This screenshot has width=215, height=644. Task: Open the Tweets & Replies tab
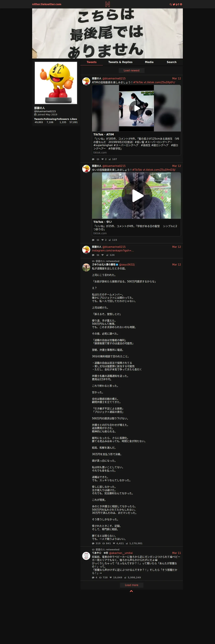pos(120,62)
